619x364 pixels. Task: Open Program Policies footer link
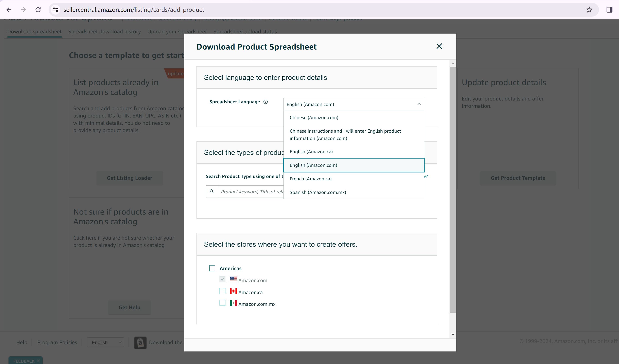[x=57, y=342]
